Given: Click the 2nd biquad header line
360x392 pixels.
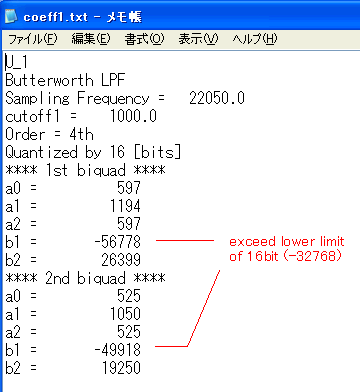Looking at the screenshot, I should 85,278.
